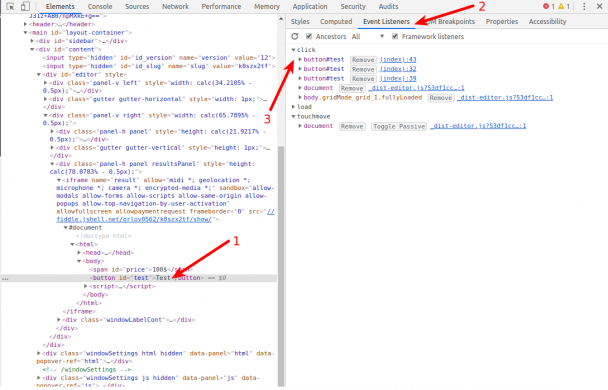608x390 pixels.
Task: Remove the body.gridMode_grid_1.fullyLoaded listener
Action: 440,98
